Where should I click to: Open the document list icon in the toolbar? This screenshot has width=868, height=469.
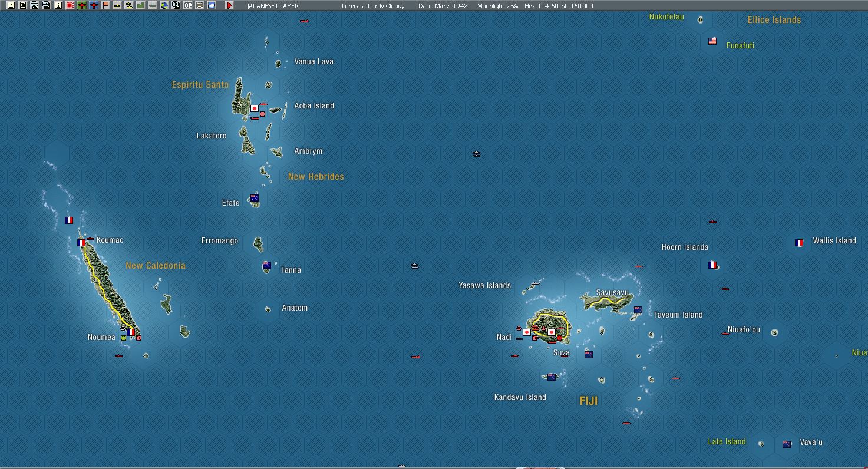(23, 5)
